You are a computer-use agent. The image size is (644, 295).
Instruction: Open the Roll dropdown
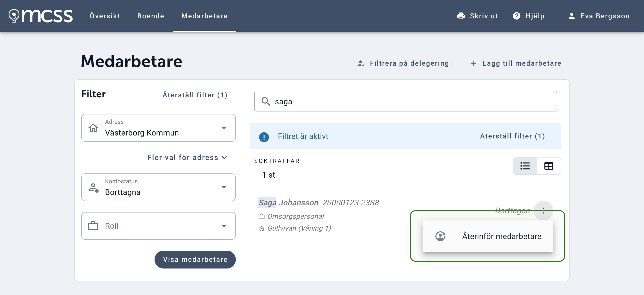coord(158,226)
